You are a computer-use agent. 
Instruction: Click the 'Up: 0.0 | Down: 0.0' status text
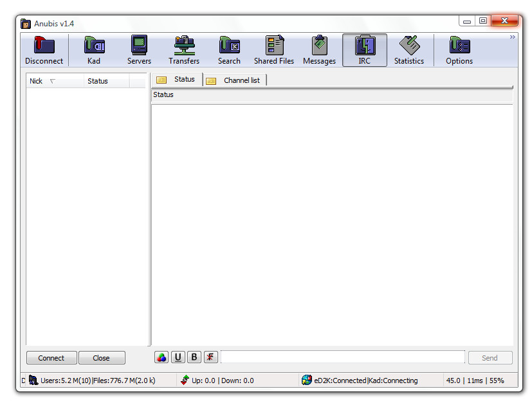click(x=223, y=381)
